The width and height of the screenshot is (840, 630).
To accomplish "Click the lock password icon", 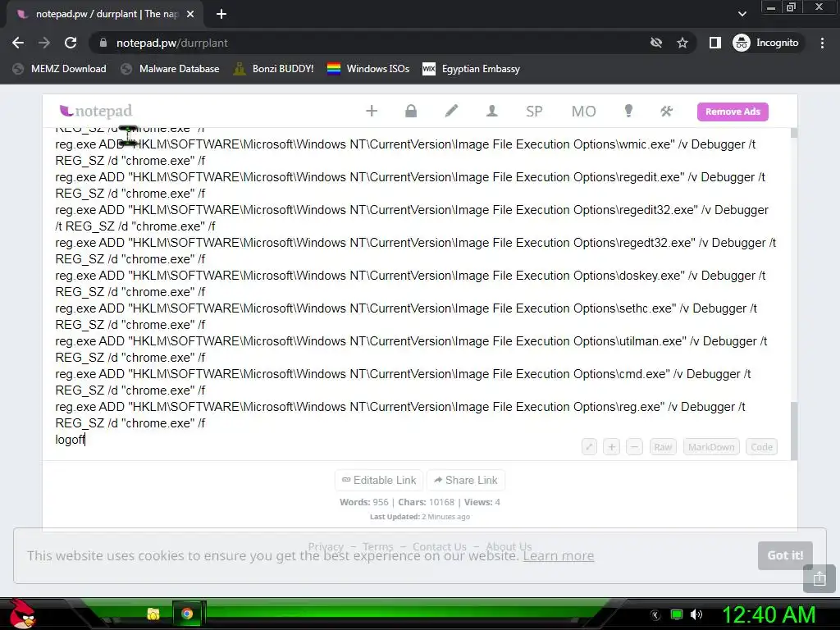I will coord(411,111).
